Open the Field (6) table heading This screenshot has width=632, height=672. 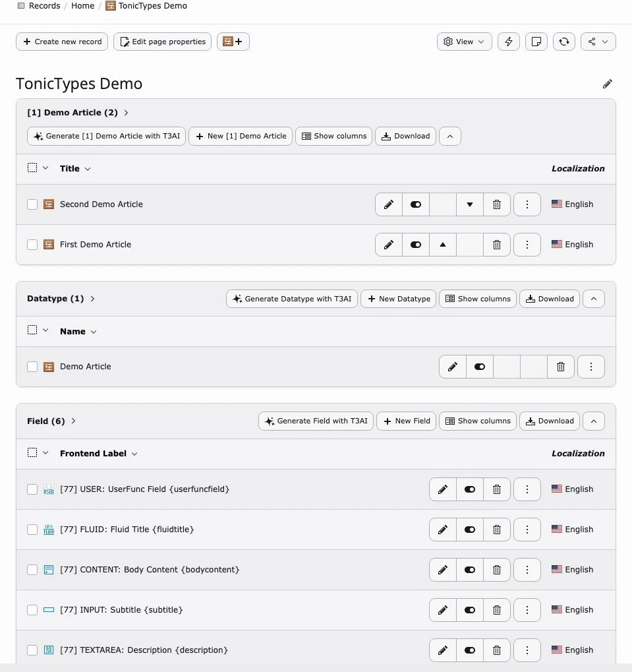pos(51,421)
